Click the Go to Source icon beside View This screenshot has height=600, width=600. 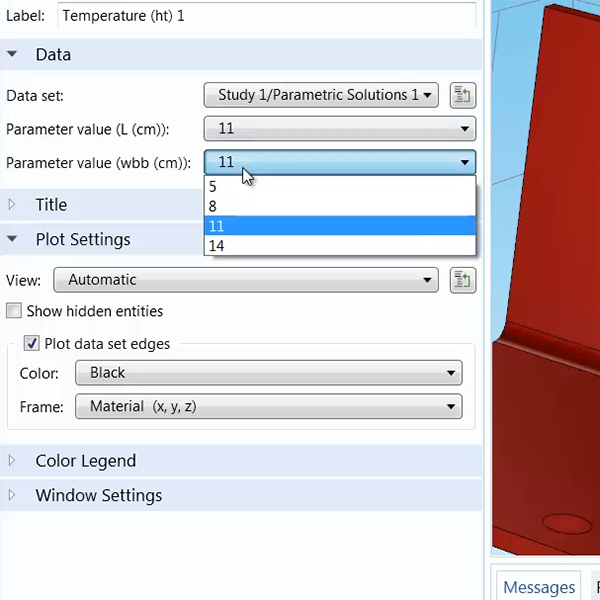462,280
